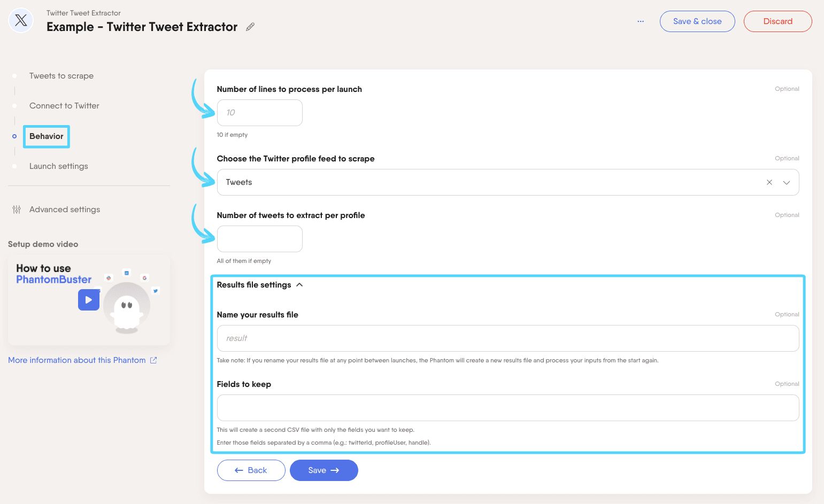Select the Behavior step
This screenshot has height=504, width=824.
click(47, 136)
